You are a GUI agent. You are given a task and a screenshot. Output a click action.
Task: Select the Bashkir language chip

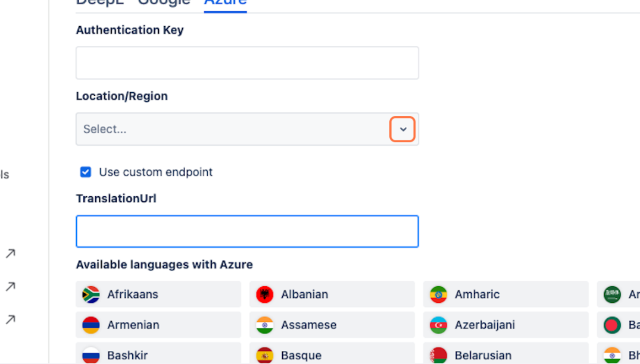158,354
